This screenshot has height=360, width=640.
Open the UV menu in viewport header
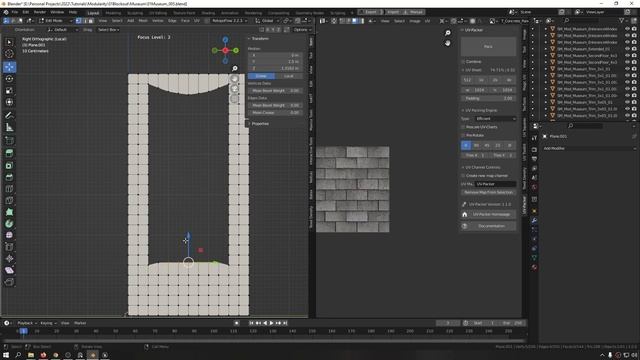[x=197, y=20]
